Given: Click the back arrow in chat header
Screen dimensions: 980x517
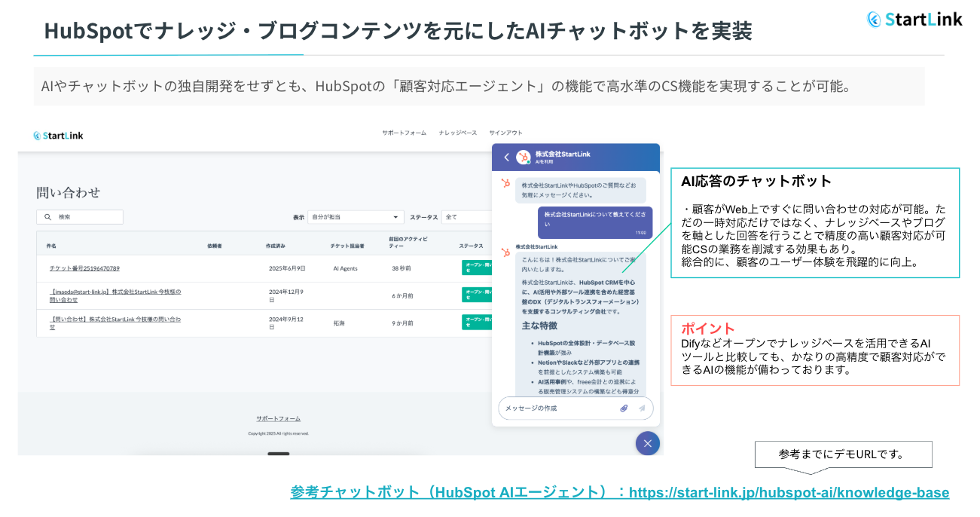Looking at the screenshot, I should pos(506,158).
